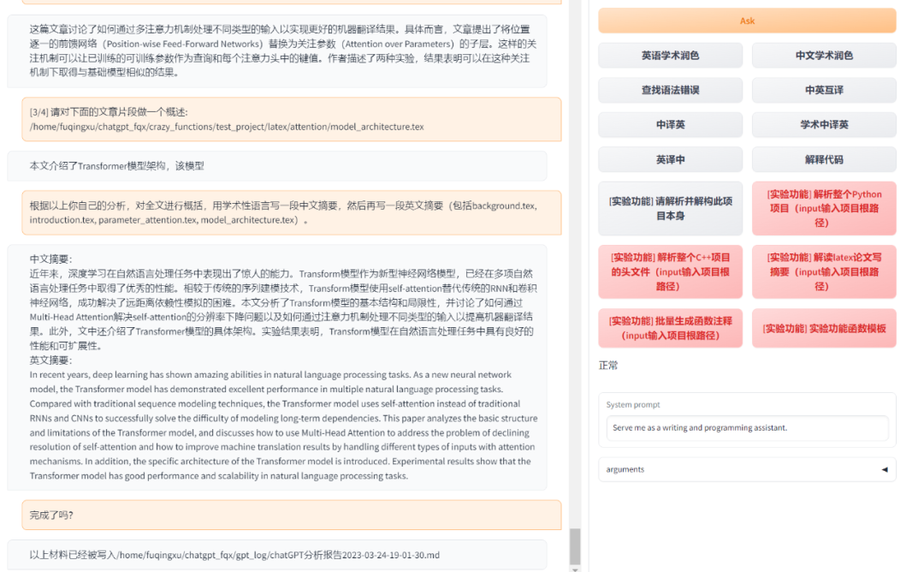Expand the arguments panel
Image resolution: width=924 pixels, height=572 pixels.
747,469
